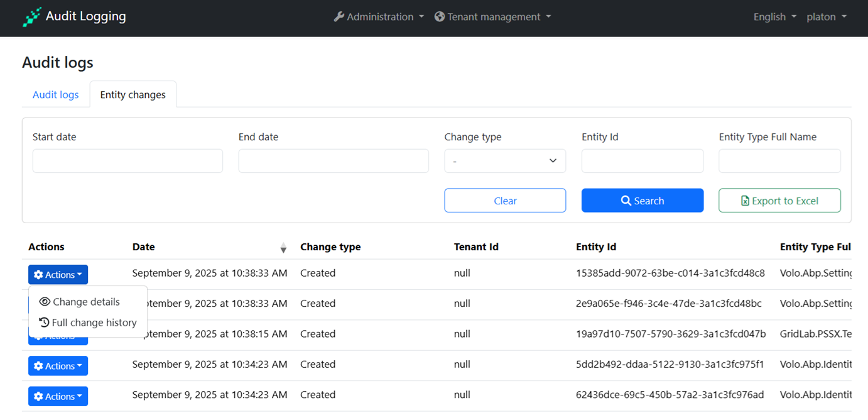
Task: Click the Tenant management globe icon
Action: [440, 17]
